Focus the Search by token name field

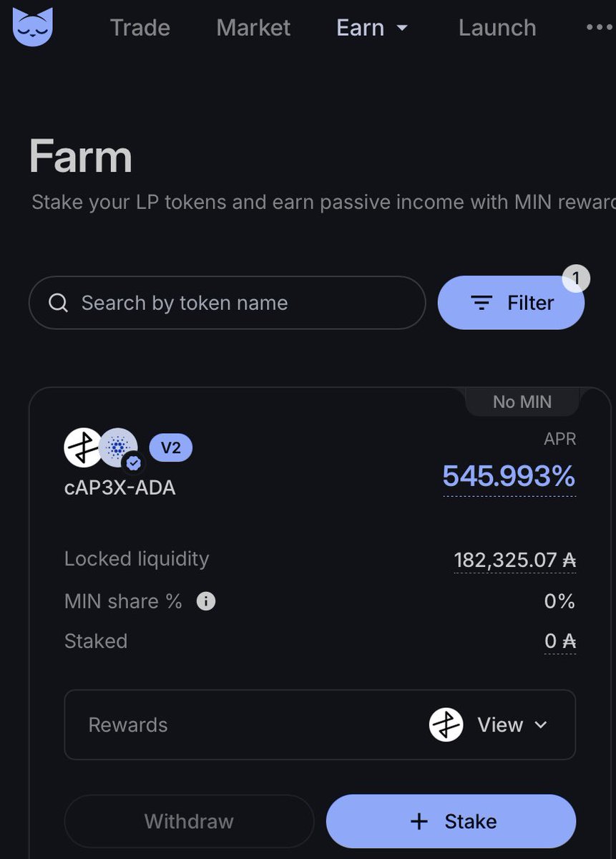point(227,303)
